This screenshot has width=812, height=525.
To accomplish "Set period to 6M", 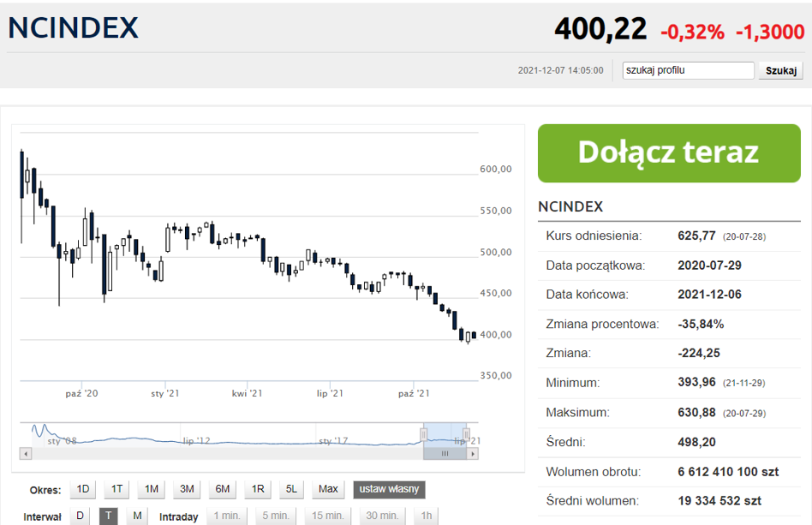I will pos(222,489).
